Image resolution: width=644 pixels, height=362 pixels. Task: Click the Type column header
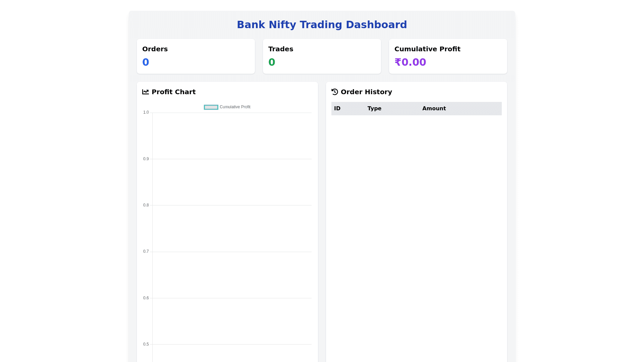pos(374,109)
